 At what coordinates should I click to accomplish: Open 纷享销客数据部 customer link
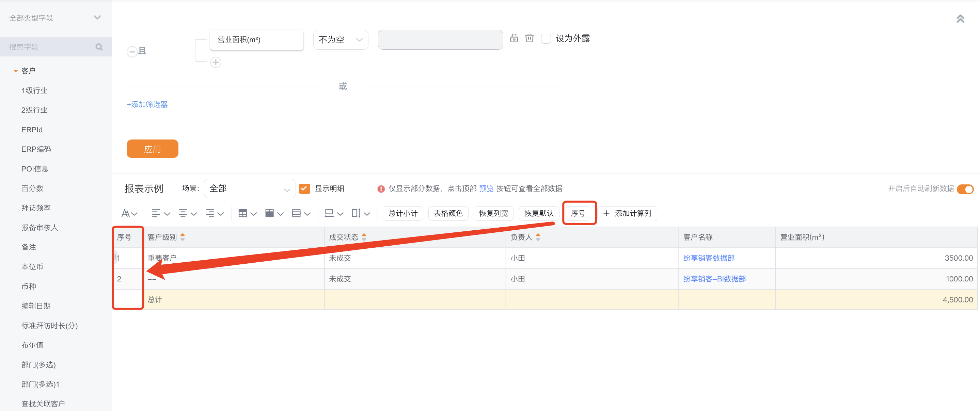(x=709, y=258)
